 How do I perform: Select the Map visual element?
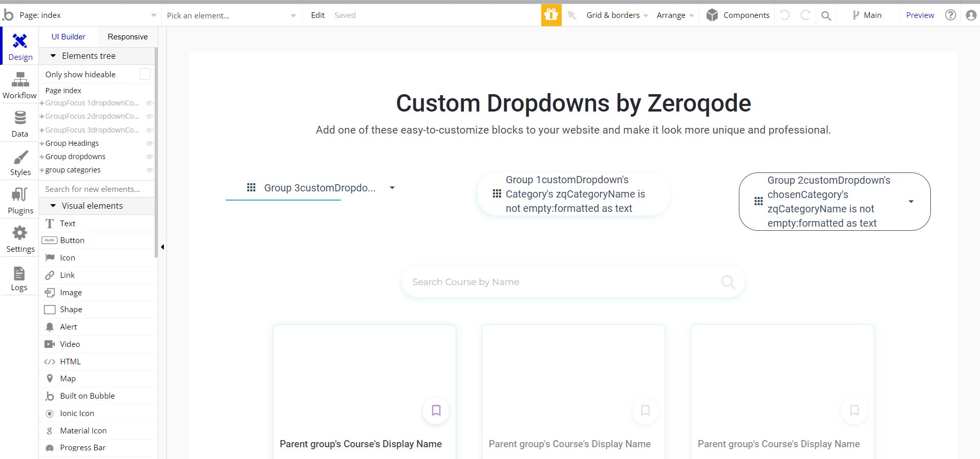pyautogui.click(x=97, y=379)
